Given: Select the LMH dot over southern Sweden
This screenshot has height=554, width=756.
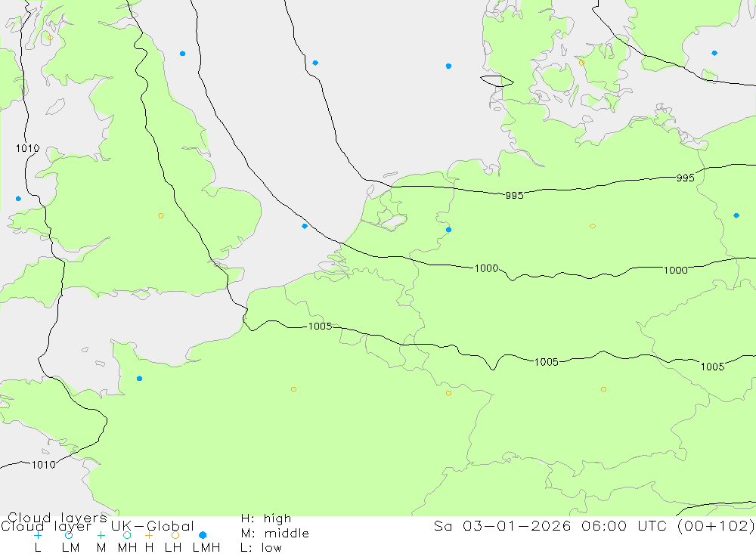Looking at the screenshot, I should [714, 53].
